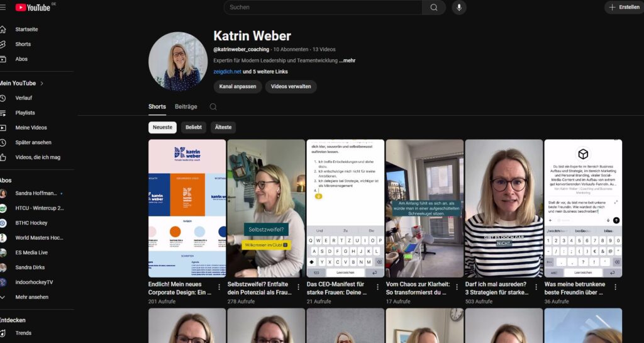644x343 pixels.
Task: Click the search magnifier button
Action: pyautogui.click(x=434, y=8)
